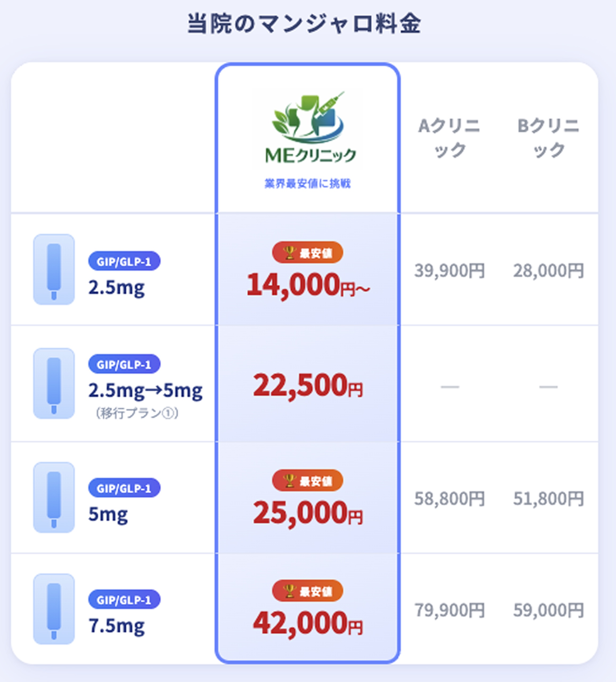616x682 pixels.
Task: Click the 最安値 trophy badge above 42,000円
Action: click(x=308, y=591)
